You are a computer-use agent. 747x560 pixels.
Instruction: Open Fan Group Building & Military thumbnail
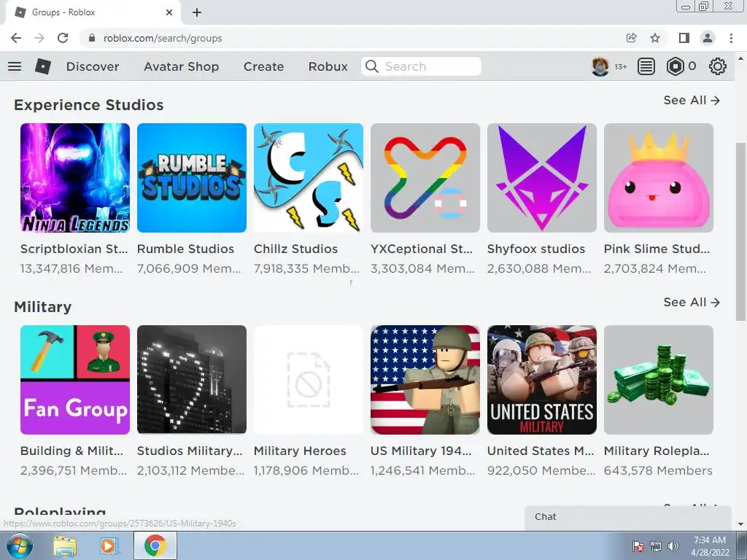coord(75,380)
